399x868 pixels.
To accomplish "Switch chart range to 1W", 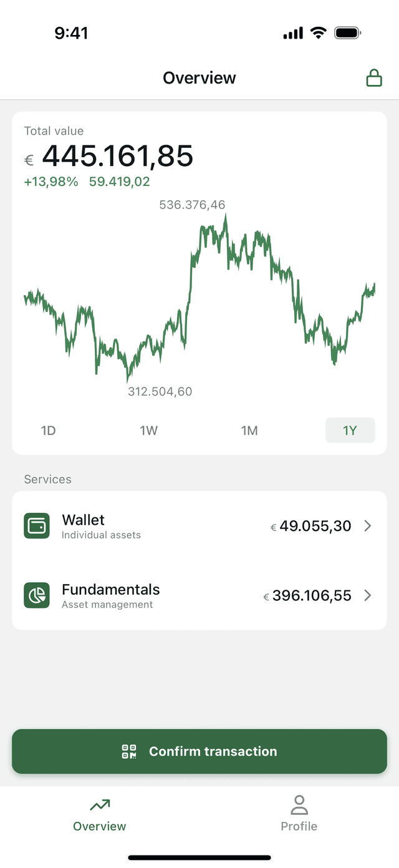I will (148, 431).
